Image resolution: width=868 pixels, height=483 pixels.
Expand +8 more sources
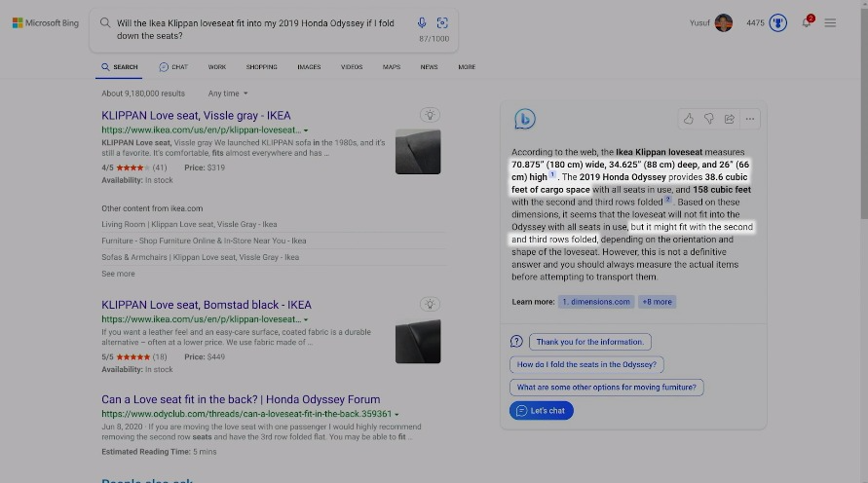click(x=657, y=302)
